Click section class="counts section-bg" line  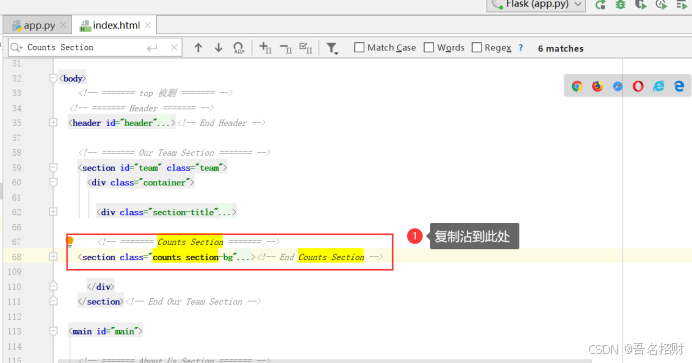point(166,257)
